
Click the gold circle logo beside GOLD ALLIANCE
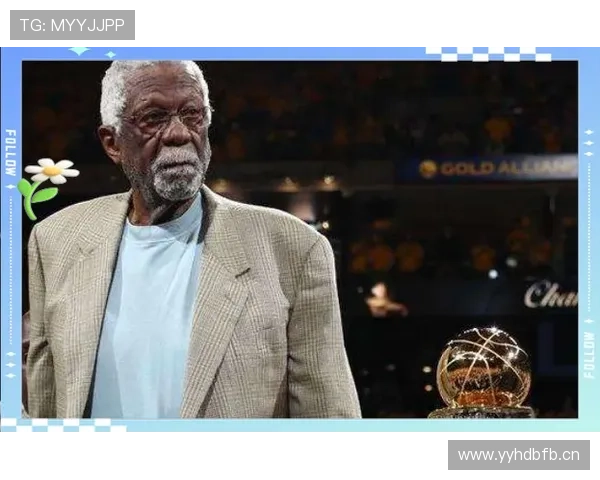pyautogui.click(x=428, y=169)
